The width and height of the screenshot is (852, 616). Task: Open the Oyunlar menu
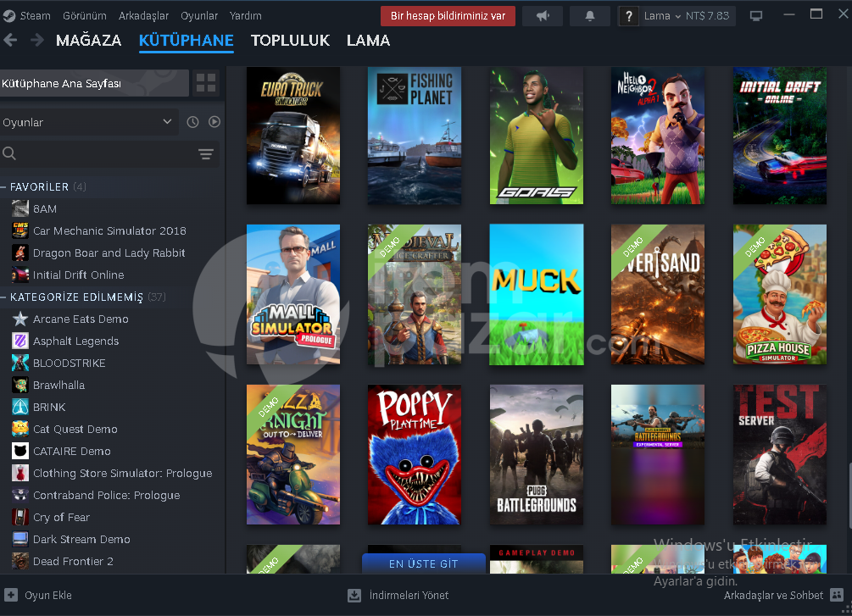199,16
